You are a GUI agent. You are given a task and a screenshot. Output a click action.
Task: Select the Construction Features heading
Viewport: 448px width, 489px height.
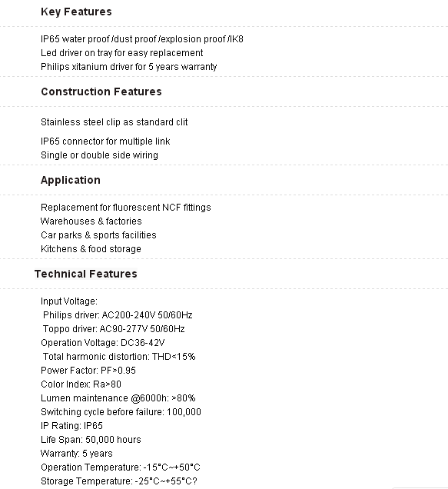pos(101,91)
